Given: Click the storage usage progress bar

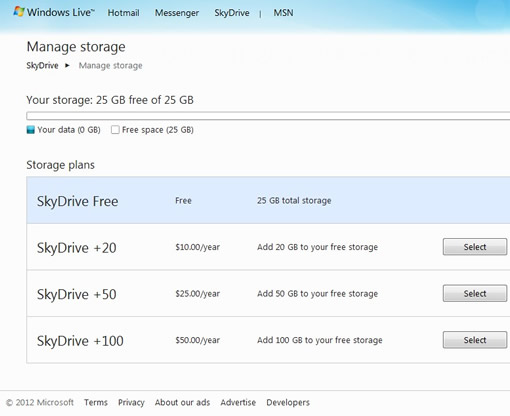Looking at the screenshot, I should (268, 116).
